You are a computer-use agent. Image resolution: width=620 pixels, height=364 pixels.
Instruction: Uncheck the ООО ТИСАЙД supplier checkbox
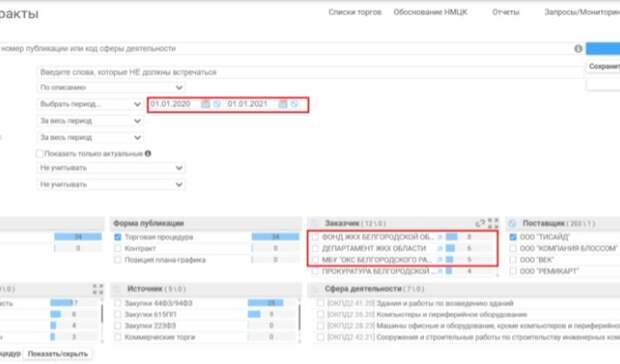tap(513, 237)
